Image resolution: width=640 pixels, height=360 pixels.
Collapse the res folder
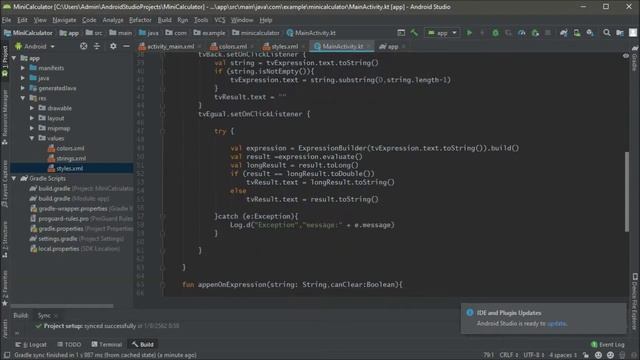click(23, 98)
